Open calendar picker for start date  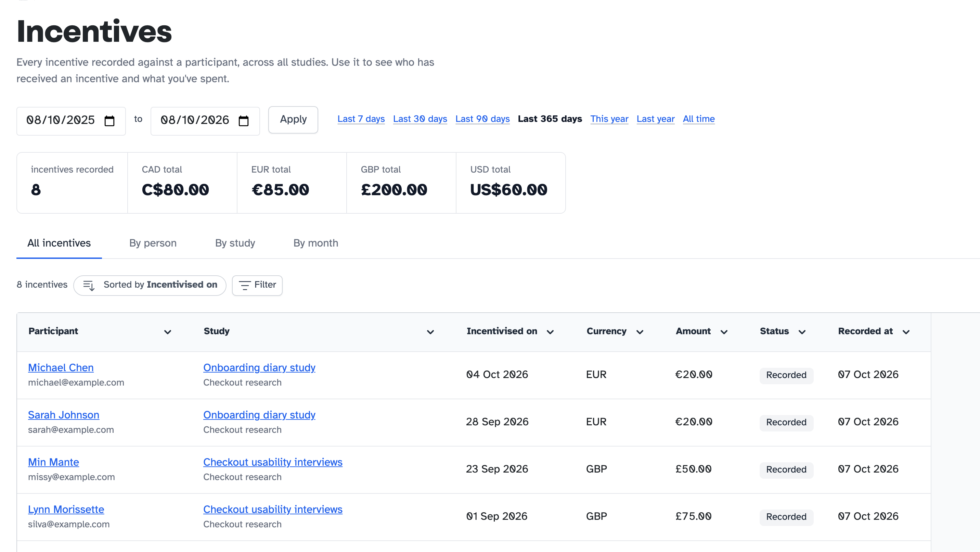tap(109, 121)
